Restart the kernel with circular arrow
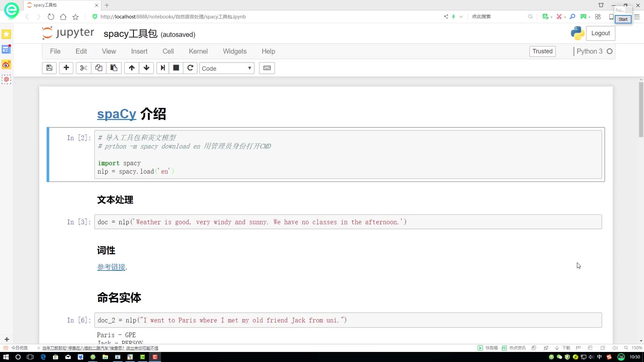The image size is (644, 362). tap(190, 68)
